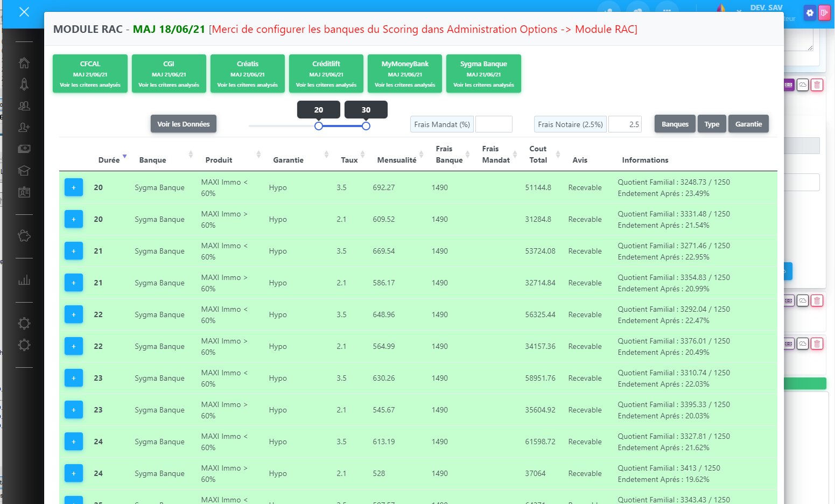This screenshot has height=504, width=835.
Task: Open the CFCAL bank criteria card
Action: [90, 74]
